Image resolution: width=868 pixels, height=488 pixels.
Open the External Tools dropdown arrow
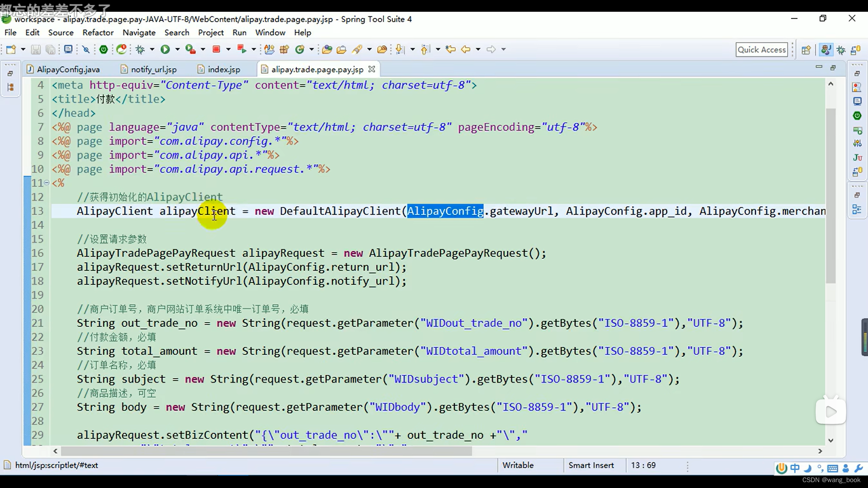click(x=203, y=49)
